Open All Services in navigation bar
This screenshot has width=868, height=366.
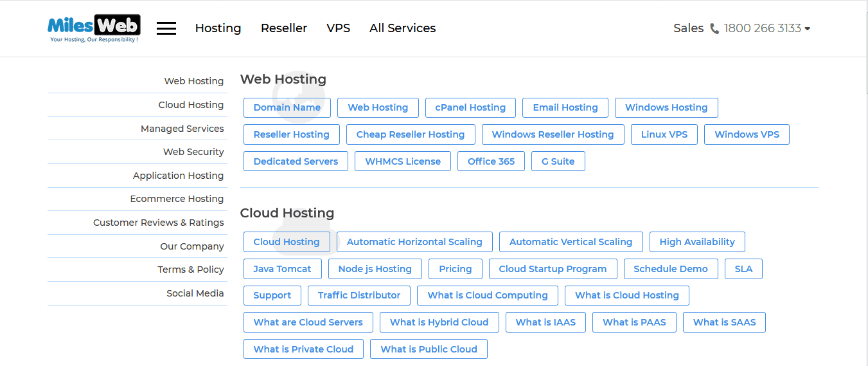(x=403, y=28)
